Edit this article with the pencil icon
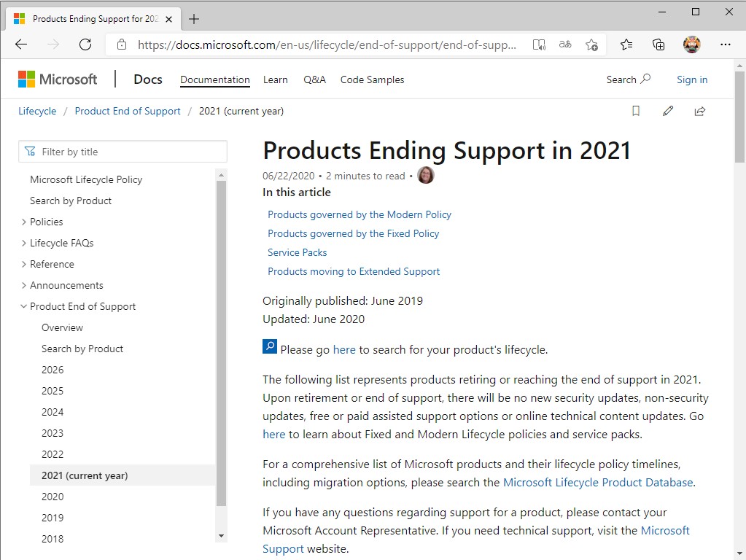This screenshot has height=560, width=746. point(668,111)
